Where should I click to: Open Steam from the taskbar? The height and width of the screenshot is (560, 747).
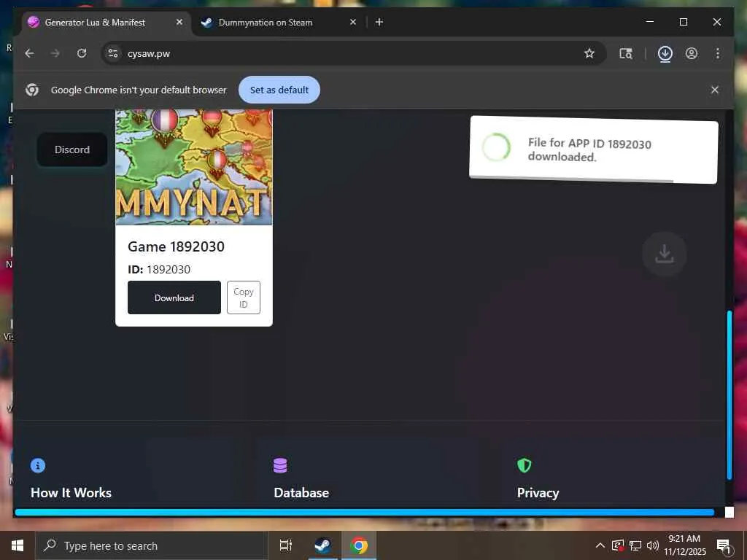click(x=323, y=545)
